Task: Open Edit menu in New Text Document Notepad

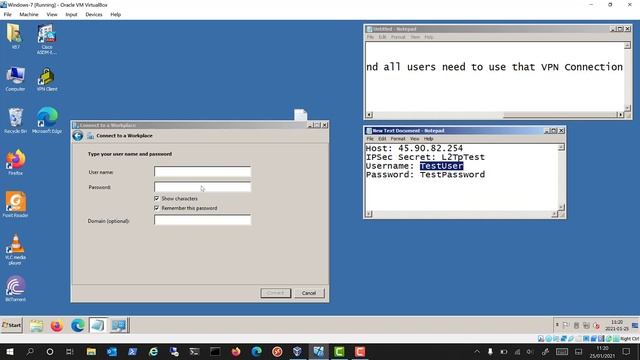Action: 382,139
